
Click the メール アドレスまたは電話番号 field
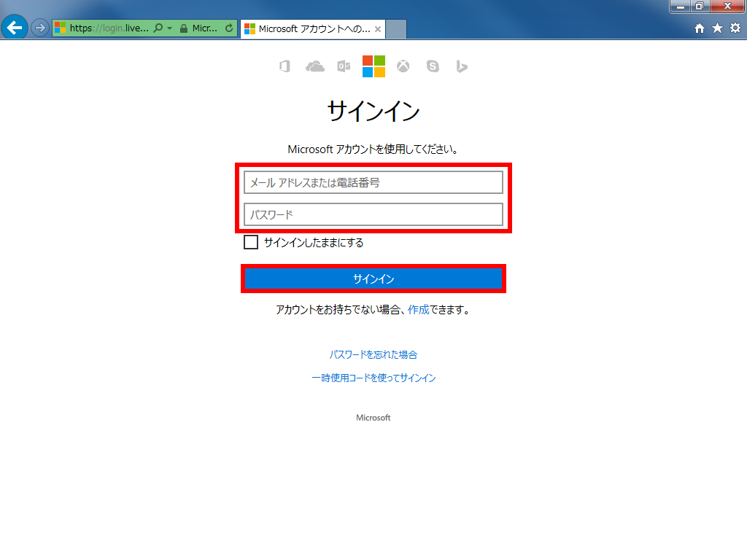[x=373, y=182]
